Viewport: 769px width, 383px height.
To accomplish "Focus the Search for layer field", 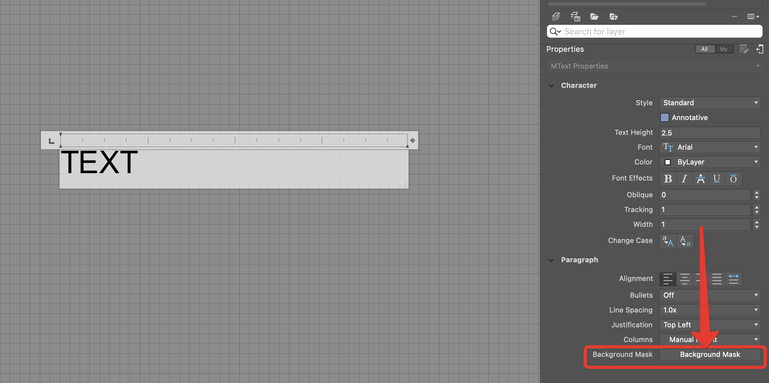I will [654, 31].
